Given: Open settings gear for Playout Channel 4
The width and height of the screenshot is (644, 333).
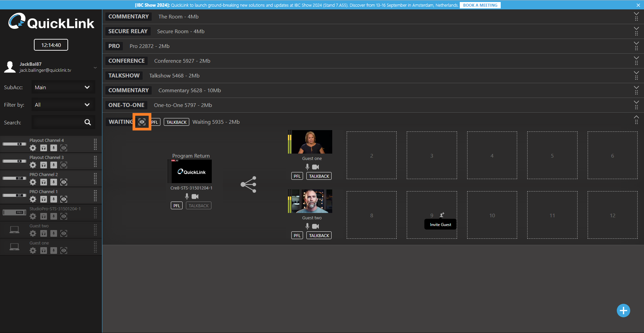Looking at the screenshot, I should (x=33, y=148).
